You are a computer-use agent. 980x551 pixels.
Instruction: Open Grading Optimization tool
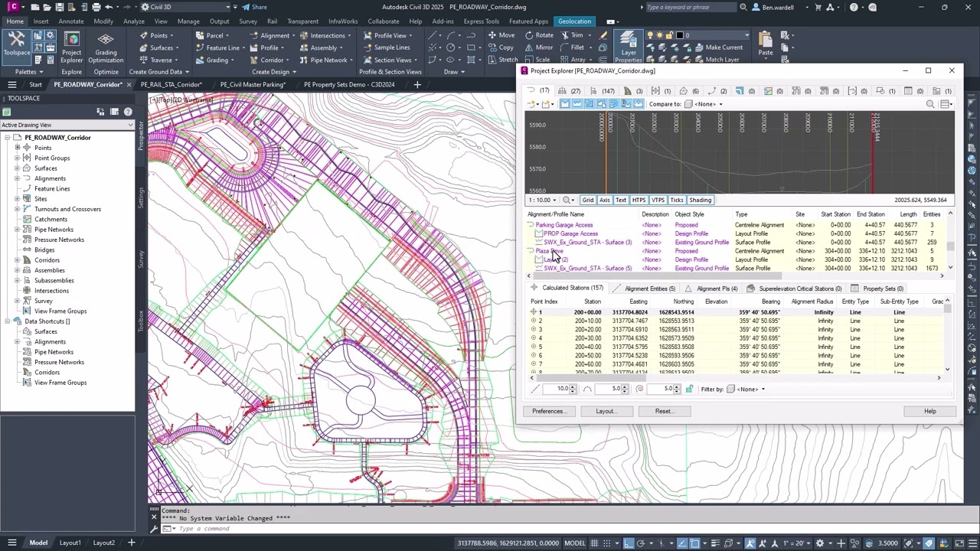point(106,48)
